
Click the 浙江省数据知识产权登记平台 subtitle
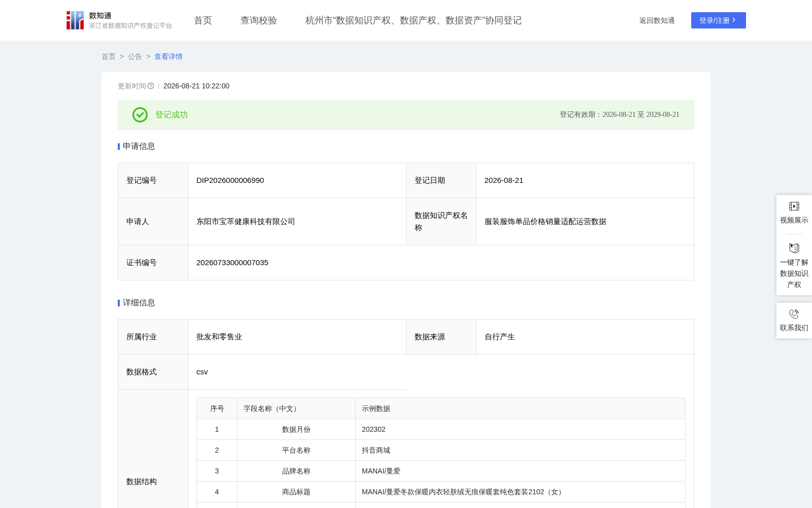131,26
